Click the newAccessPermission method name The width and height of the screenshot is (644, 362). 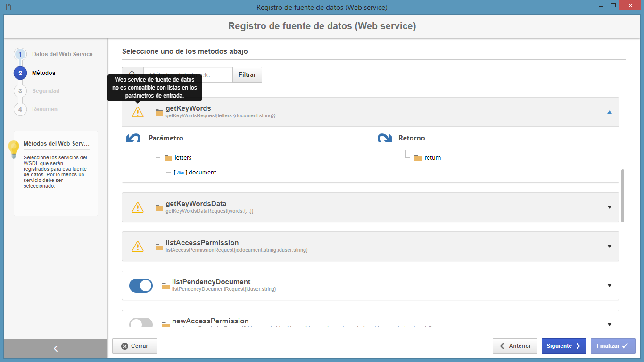[210, 321]
